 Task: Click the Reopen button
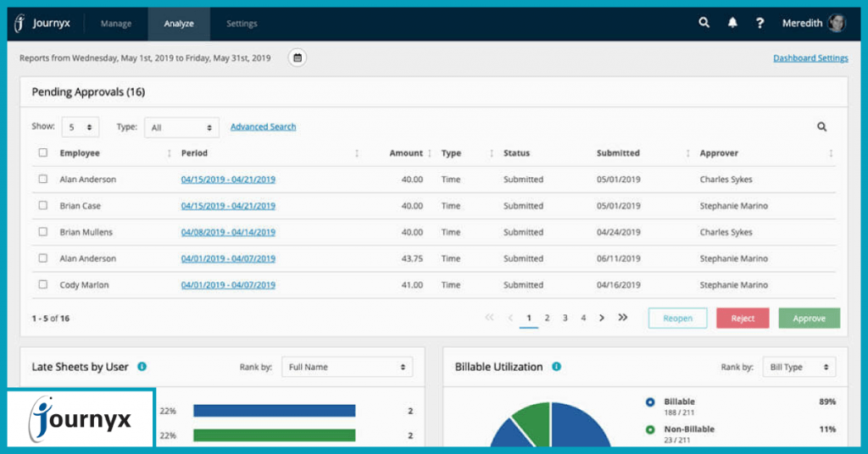[677, 318]
